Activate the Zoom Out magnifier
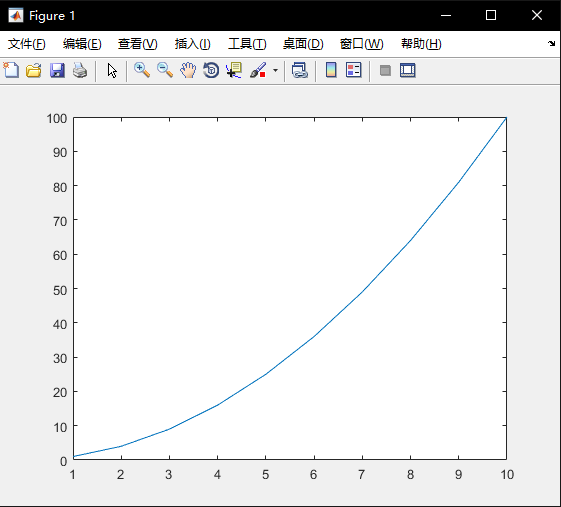Image resolution: width=561 pixels, height=507 pixels. tap(165, 70)
